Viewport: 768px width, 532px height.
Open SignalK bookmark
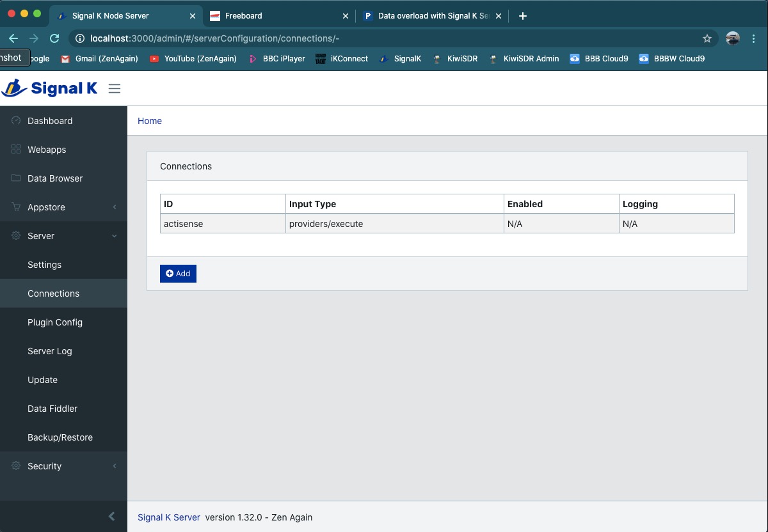(400, 58)
